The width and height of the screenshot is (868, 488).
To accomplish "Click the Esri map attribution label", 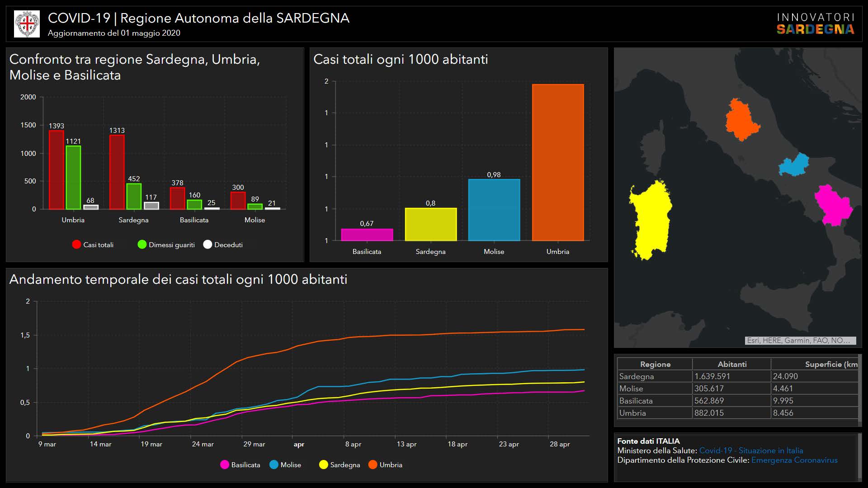I will [800, 340].
